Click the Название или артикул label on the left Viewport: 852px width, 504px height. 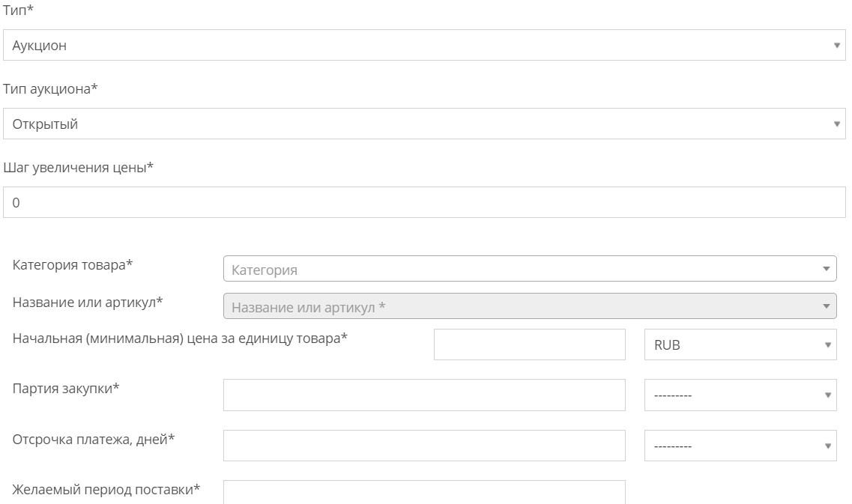point(88,302)
